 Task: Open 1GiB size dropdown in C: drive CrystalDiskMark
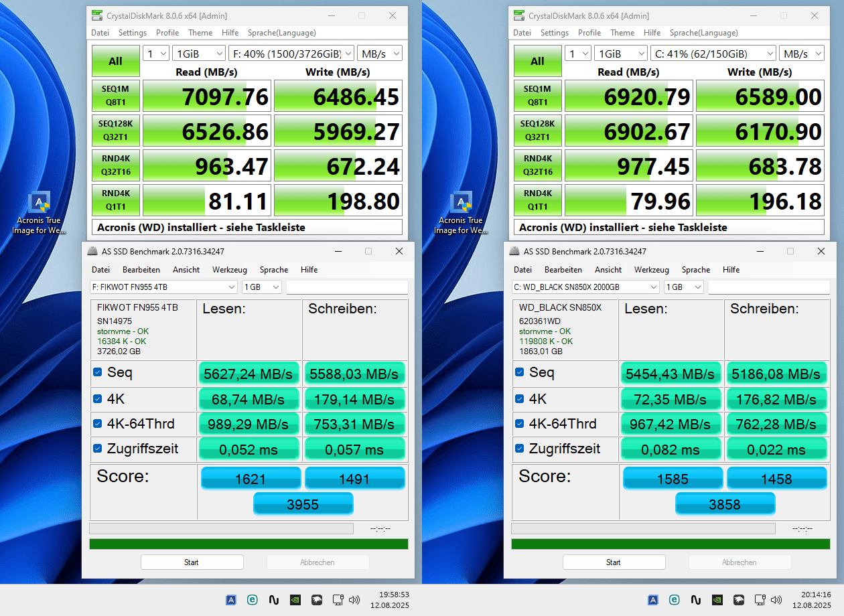[620, 54]
